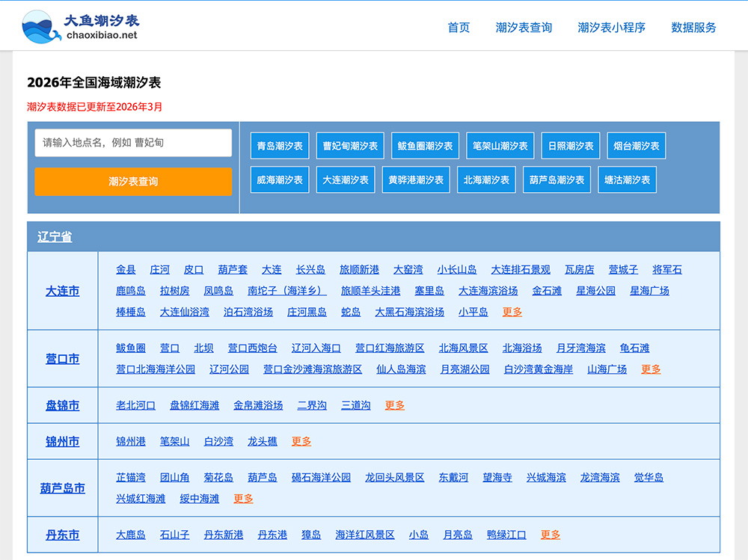Open 烟台潮汐表 quick link
748x560 pixels.
pos(637,146)
